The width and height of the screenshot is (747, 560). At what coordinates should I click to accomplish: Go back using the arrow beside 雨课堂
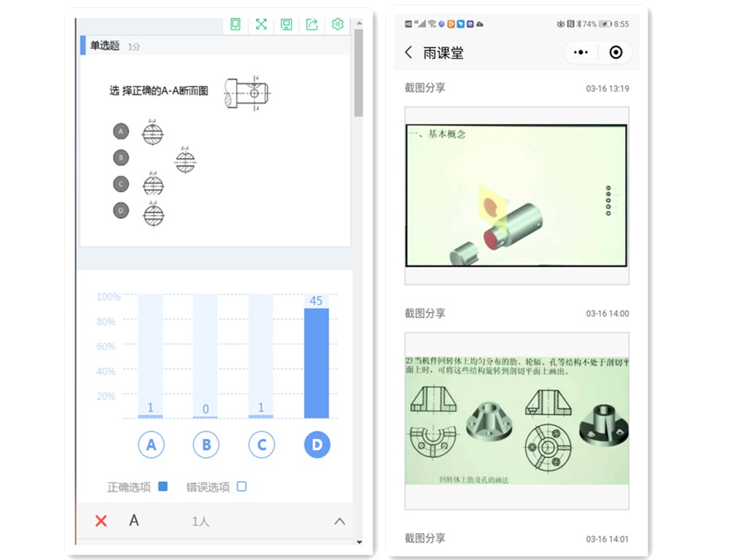(409, 52)
